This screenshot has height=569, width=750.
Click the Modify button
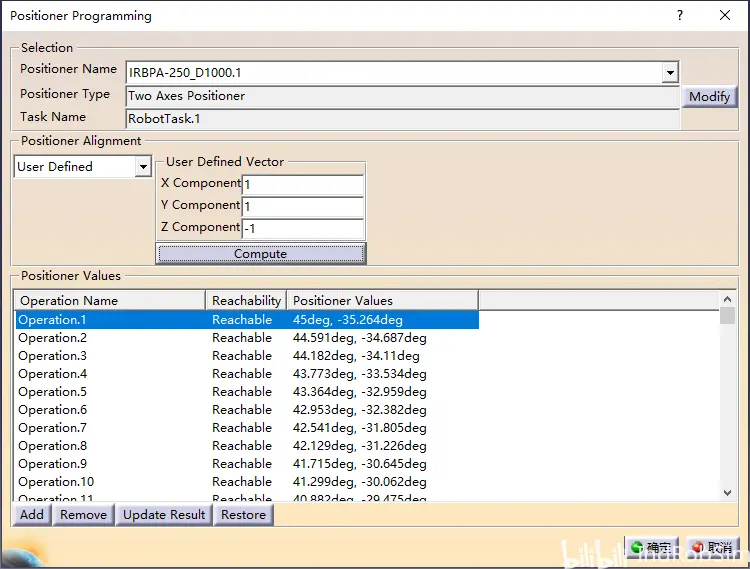[709, 97]
